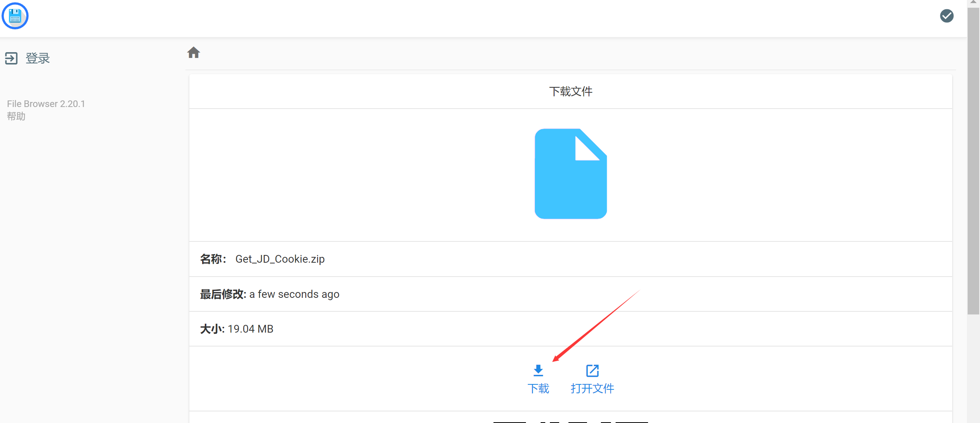980x423 pixels.
Task: Click the vertical scrollbar thumb
Action: pyautogui.click(x=973, y=160)
